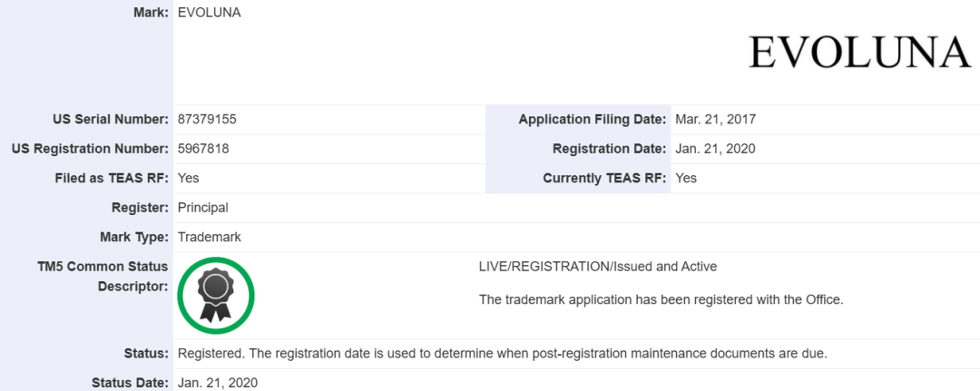Click the Registration Date value Jan. 21, 2020

pyautogui.click(x=715, y=149)
